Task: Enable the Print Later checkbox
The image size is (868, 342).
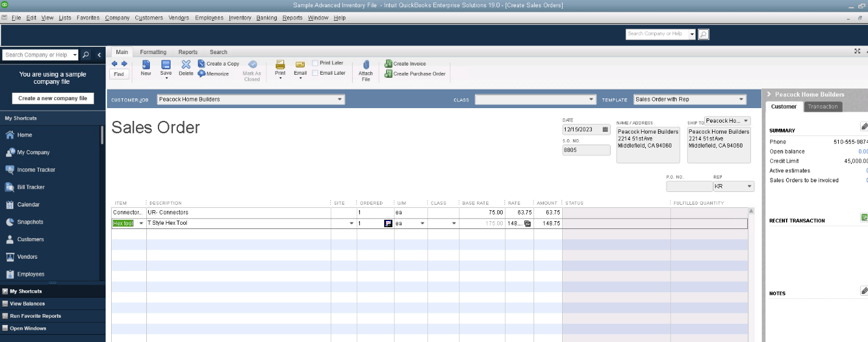Action: point(315,63)
